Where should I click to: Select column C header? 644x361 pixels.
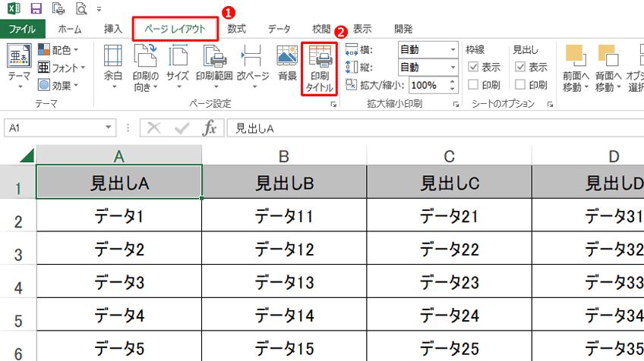coord(449,156)
